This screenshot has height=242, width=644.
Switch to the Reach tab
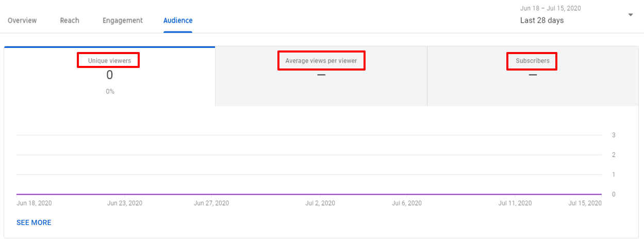pyautogui.click(x=70, y=21)
